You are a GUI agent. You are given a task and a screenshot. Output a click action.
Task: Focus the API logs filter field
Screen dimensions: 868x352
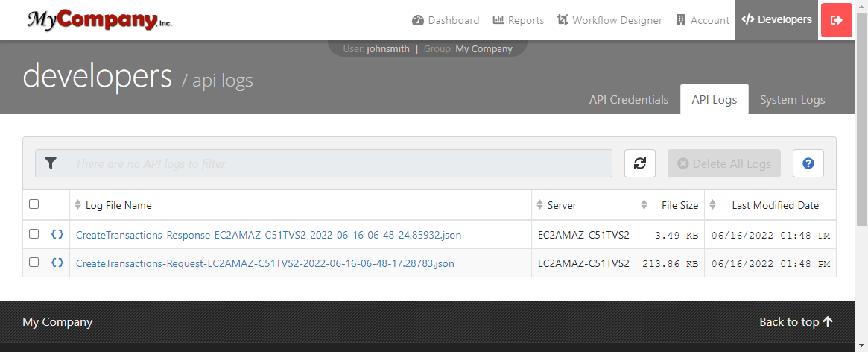point(339,163)
